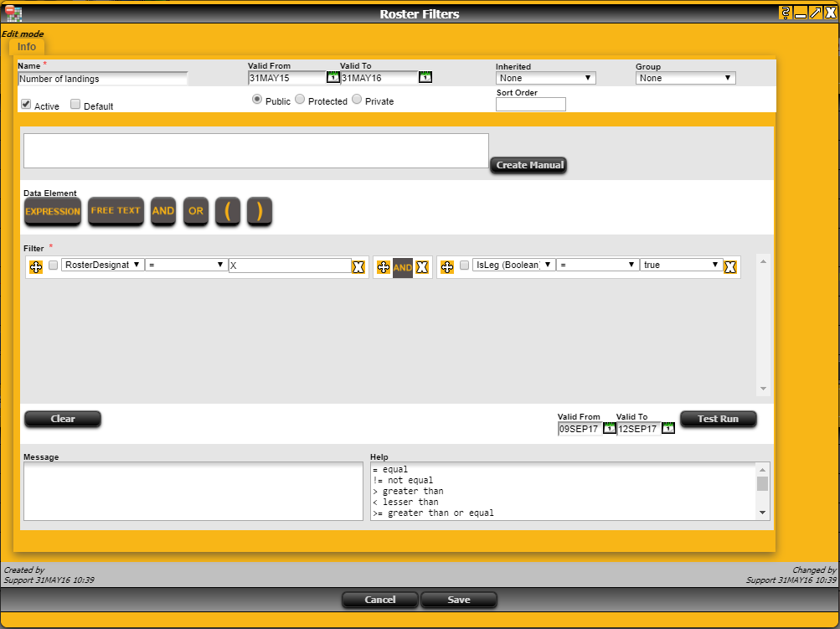Uncheck the Active checkbox
Viewport: 840px width, 629px height.
(x=26, y=104)
